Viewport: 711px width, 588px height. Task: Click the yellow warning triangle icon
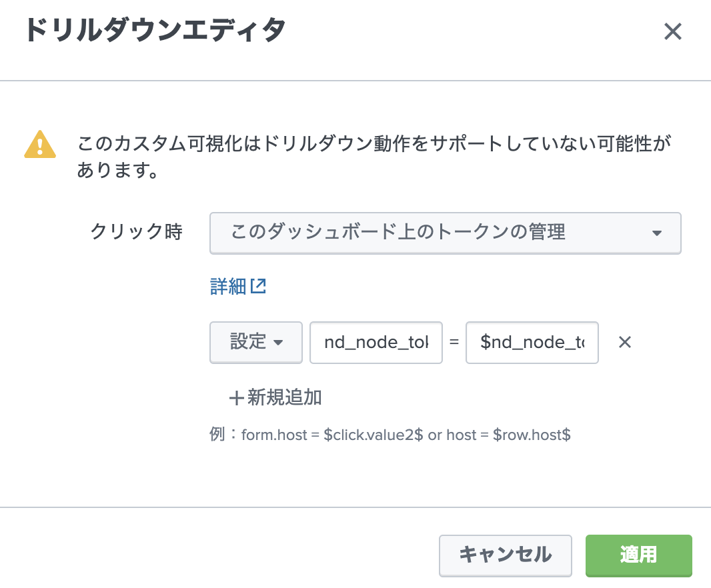(40, 144)
